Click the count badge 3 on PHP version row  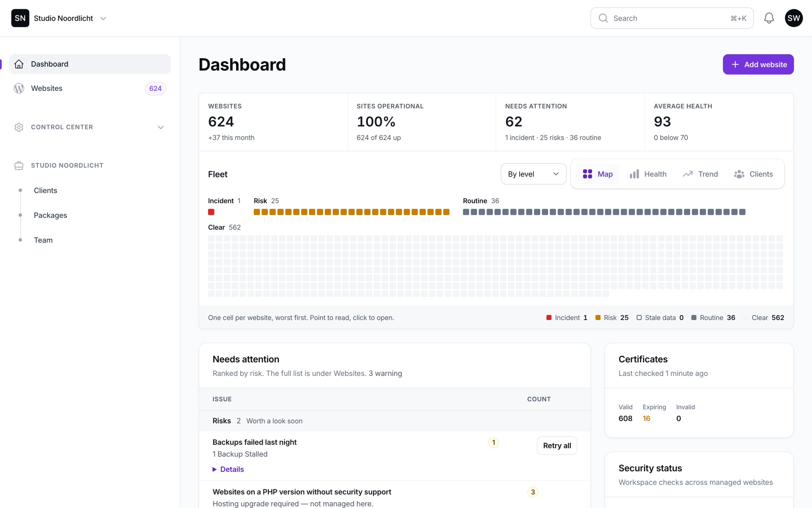click(x=533, y=492)
